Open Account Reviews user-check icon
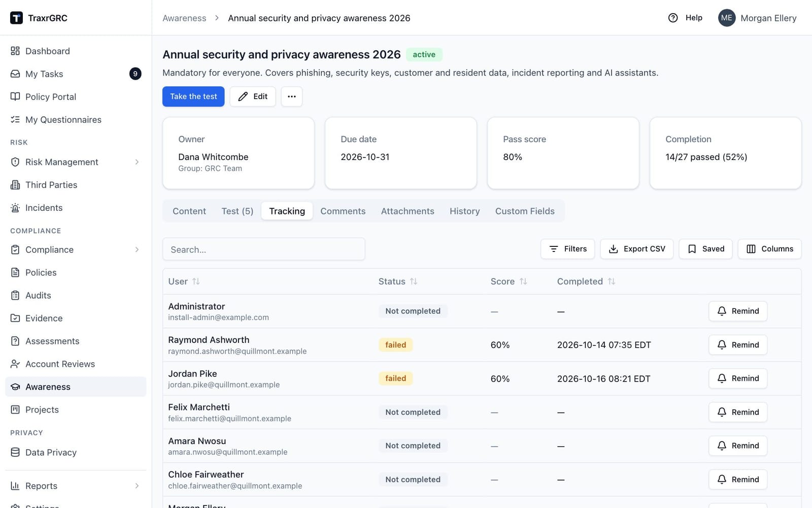The height and width of the screenshot is (508, 812). tap(15, 364)
